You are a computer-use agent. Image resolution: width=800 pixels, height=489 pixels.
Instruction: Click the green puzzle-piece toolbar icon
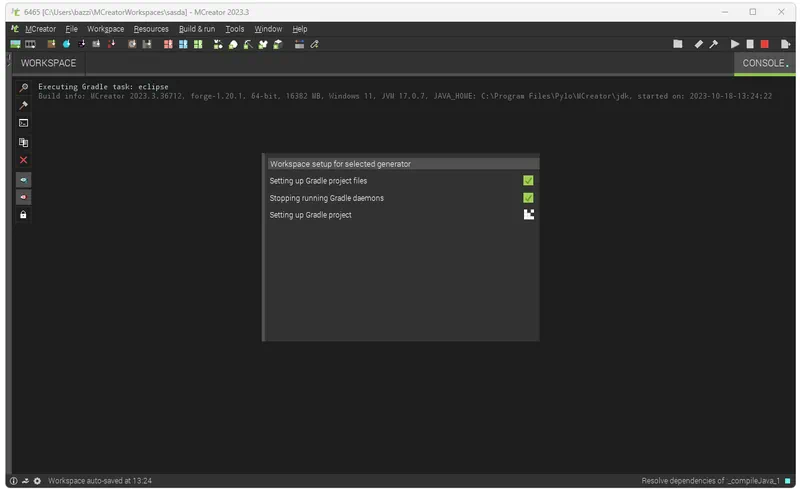pyautogui.click(x=263, y=44)
